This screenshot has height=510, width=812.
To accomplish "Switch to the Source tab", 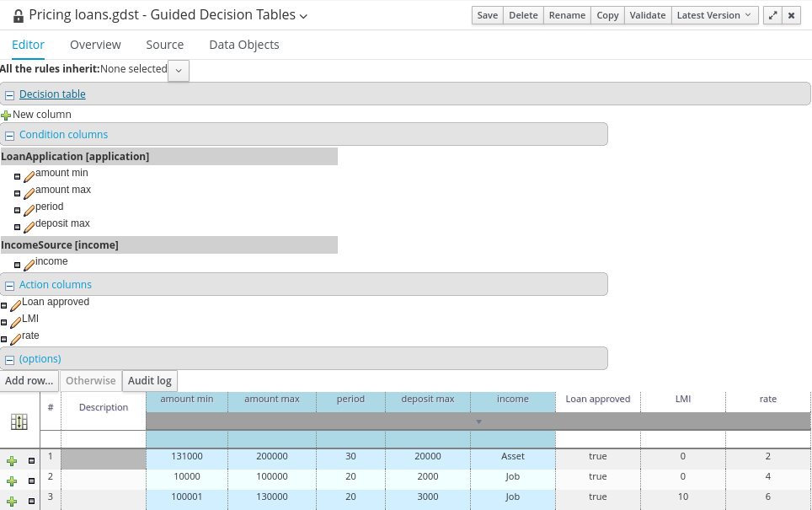I will (165, 45).
